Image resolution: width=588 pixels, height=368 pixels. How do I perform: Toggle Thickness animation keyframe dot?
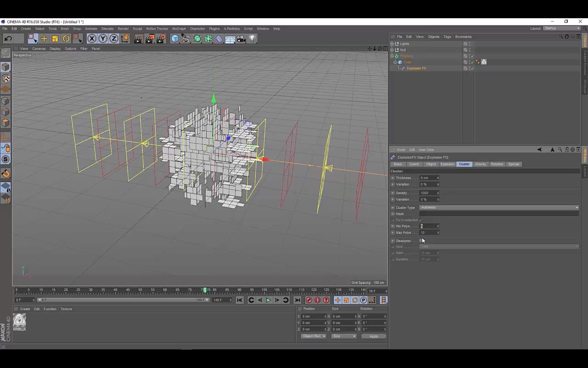[x=392, y=178]
